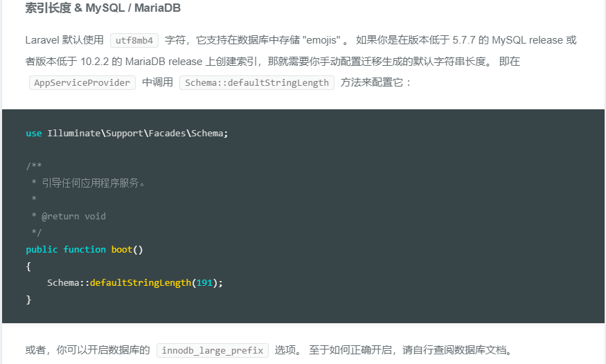Viewport: 606px width, 364px height.
Task: Click the text 方法来配置它：
Action: (376, 82)
